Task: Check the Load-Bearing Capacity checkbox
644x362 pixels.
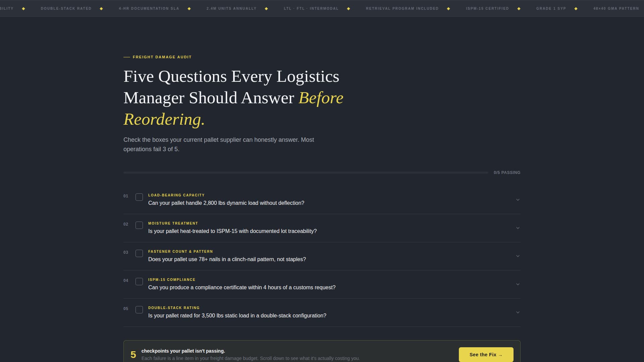Action: pos(139,197)
